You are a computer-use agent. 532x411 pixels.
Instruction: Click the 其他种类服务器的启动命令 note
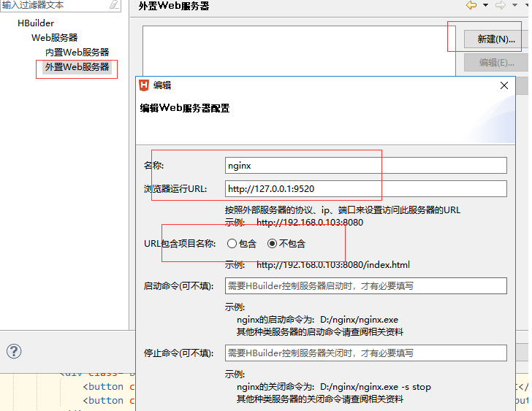pyautogui.click(x=320, y=331)
